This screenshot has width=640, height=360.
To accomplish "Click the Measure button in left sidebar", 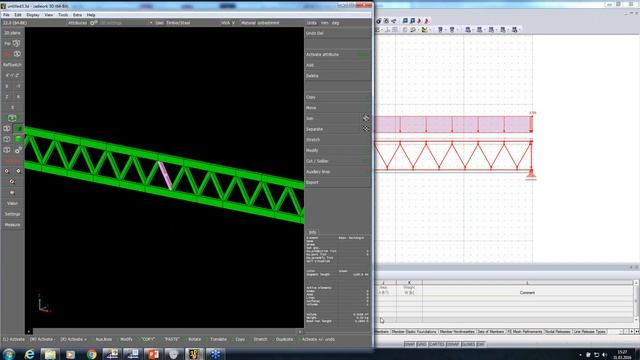I will coord(12,224).
